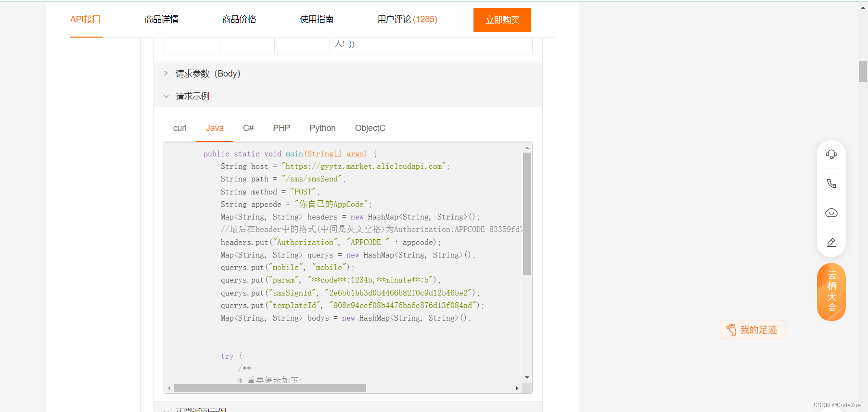Open 我的足迹 footprint link
Screen dimensions: 868x412
tap(753, 330)
